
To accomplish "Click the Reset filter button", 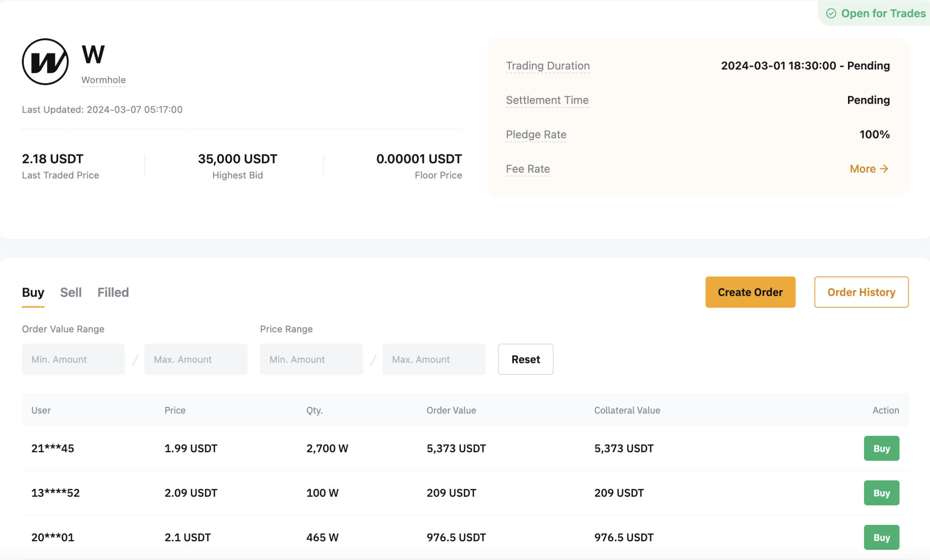I will tap(525, 360).
